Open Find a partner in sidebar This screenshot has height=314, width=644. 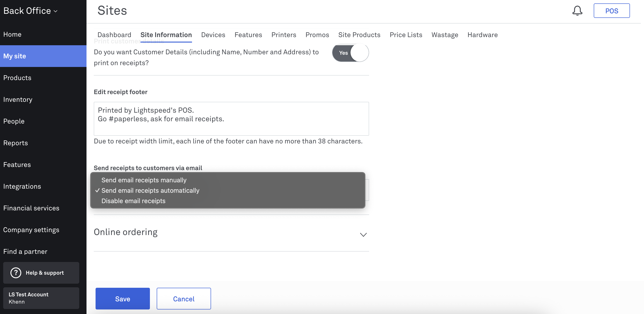[x=43, y=252]
